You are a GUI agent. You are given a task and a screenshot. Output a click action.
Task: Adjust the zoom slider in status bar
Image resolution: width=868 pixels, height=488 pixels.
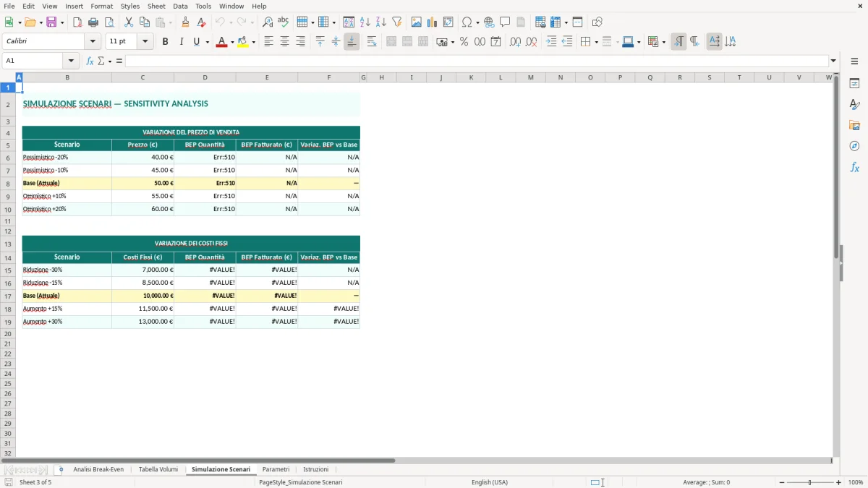pyautogui.click(x=810, y=482)
